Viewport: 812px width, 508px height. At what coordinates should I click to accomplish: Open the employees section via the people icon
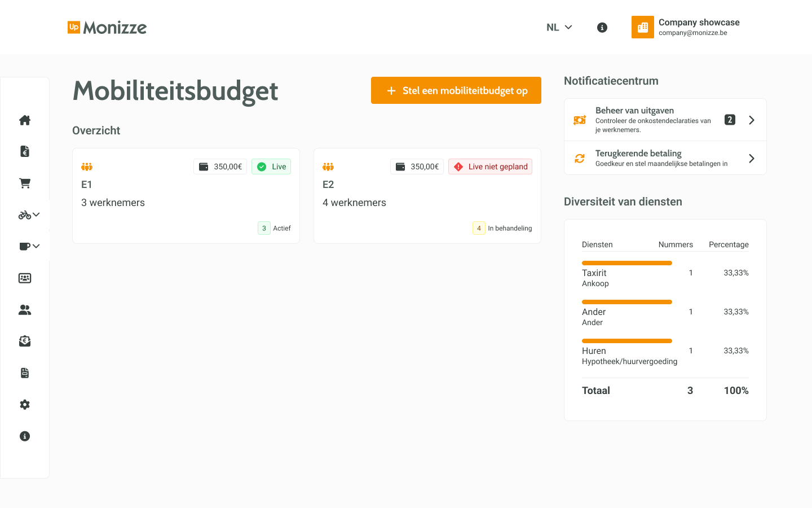(24, 309)
